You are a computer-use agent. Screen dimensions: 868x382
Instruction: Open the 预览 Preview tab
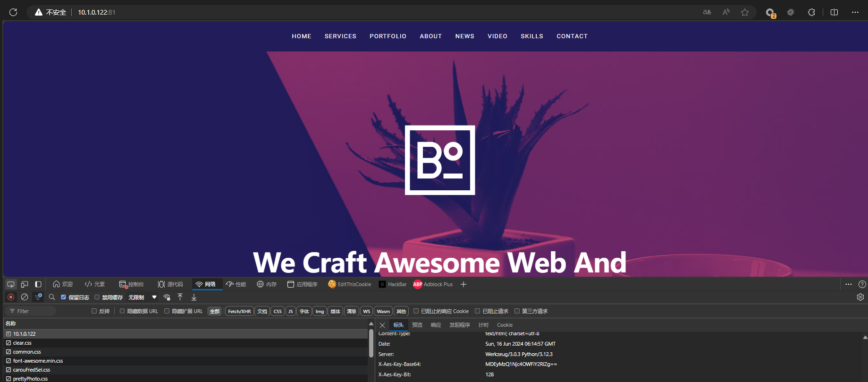[x=417, y=325]
